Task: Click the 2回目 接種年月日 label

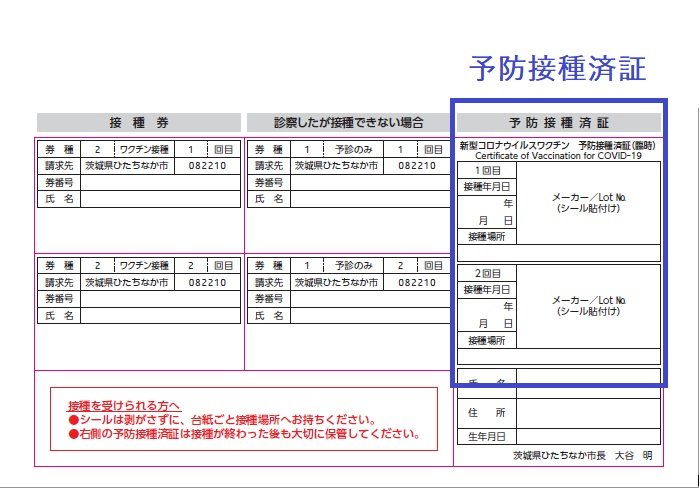Action: pyautogui.click(x=487, y=290)
